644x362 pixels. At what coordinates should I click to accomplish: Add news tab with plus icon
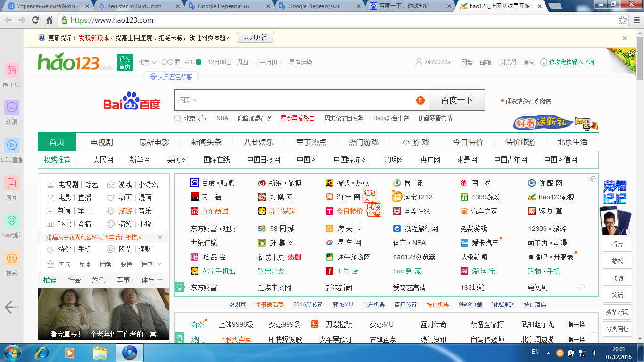(160, 280)
